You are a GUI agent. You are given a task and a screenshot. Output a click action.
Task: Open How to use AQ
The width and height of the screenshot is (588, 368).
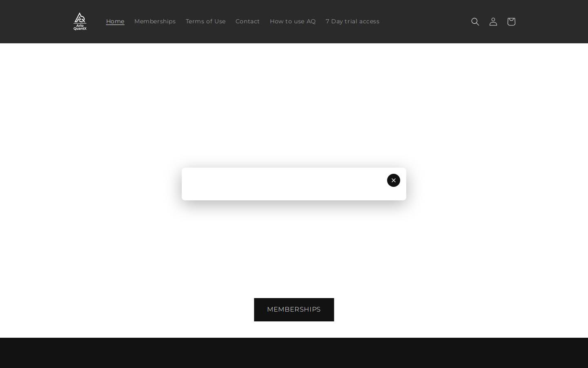293,21
